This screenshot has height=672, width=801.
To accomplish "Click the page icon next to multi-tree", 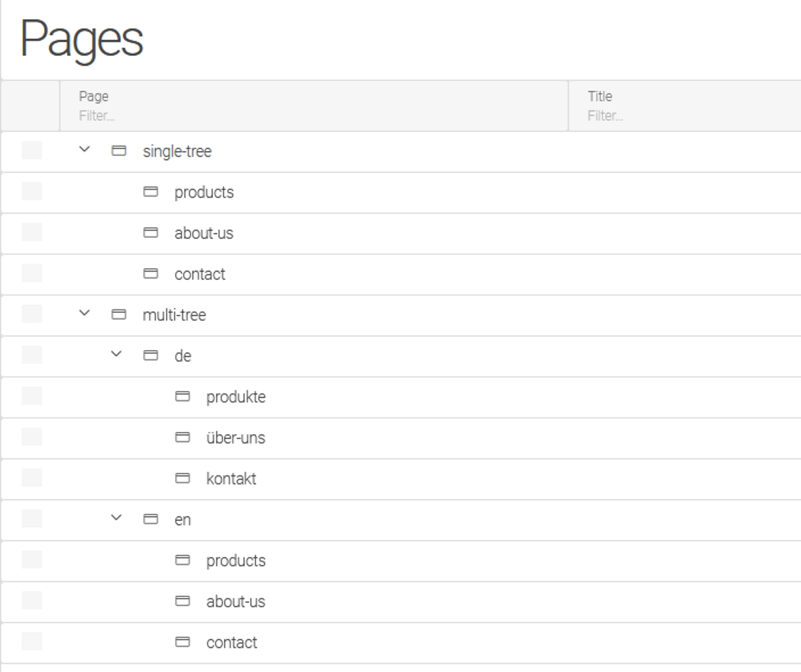I will 120,315.
